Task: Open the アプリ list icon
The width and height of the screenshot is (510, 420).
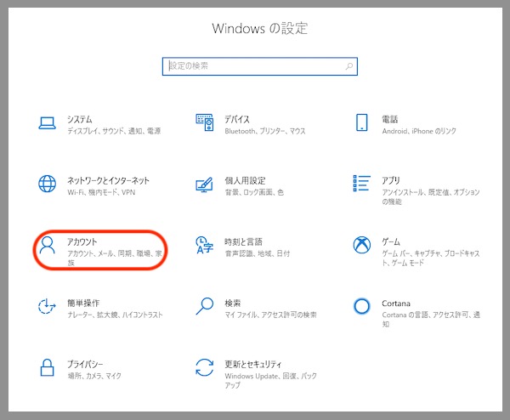Action: [x=362, y=183]
